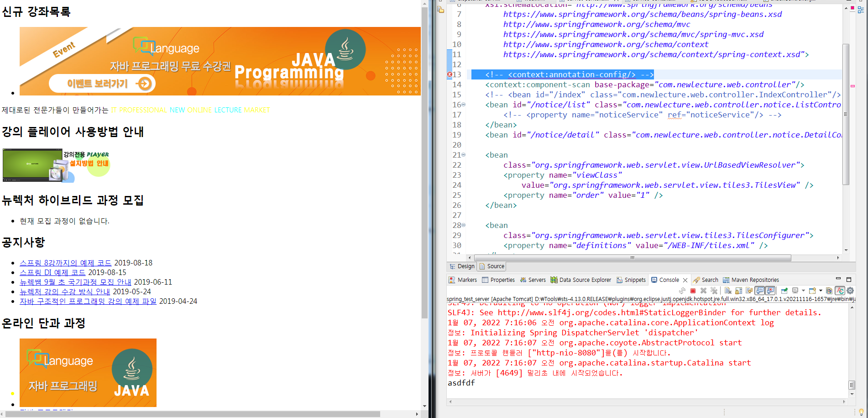Collapse the bean block at line 16
This screenshot has width=868, height=418.
(x=464, y=105)
